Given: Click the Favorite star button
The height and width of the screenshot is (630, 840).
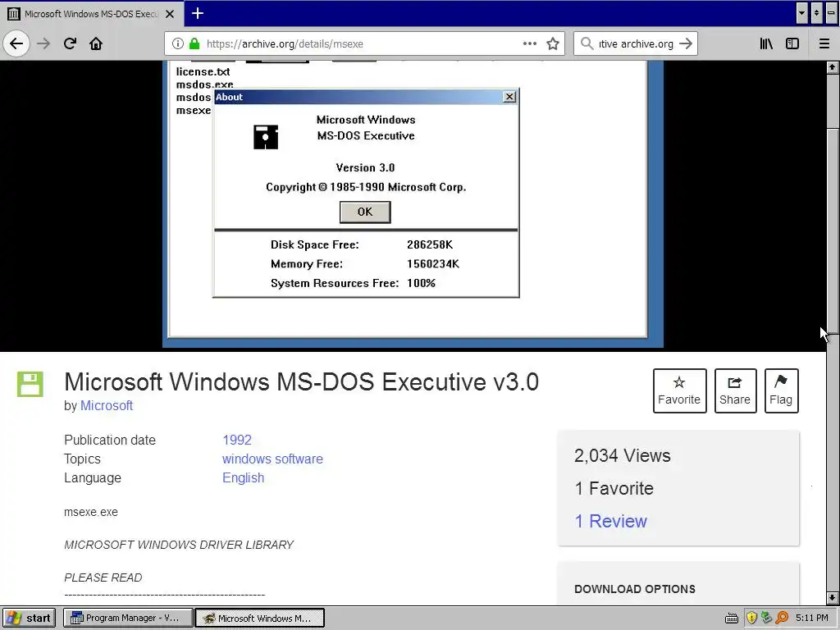Looking at the screenshot, I should [x=679, y=390].
